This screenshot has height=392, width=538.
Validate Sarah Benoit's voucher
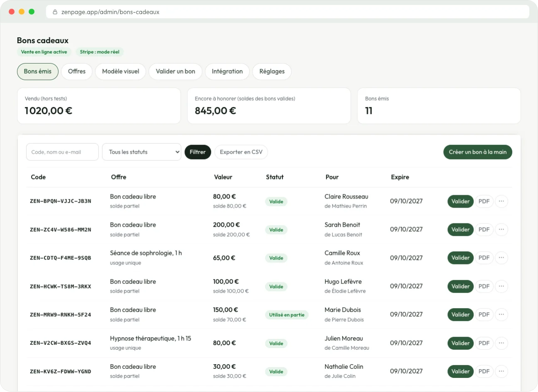pyautogui.click(x=460, y=230)
